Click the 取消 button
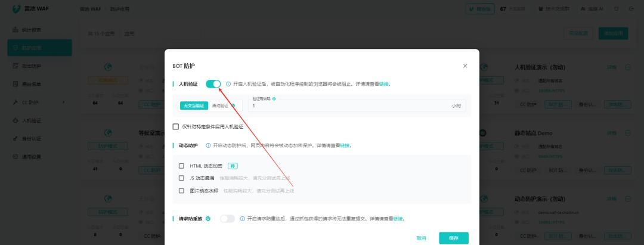This screenshot has height=245, width=644. click(x=421, y=238)
